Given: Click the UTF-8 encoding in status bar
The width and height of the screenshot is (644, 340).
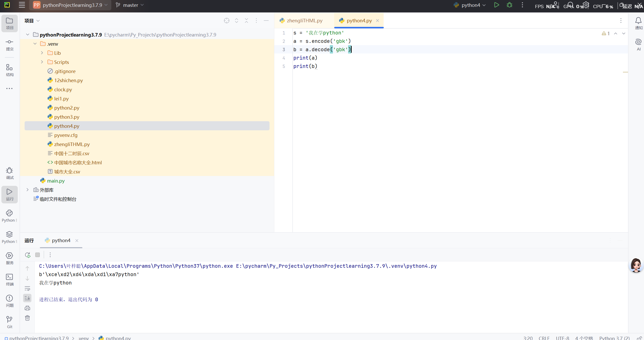Looking at the screenshot, I should [x=562, y=338].
